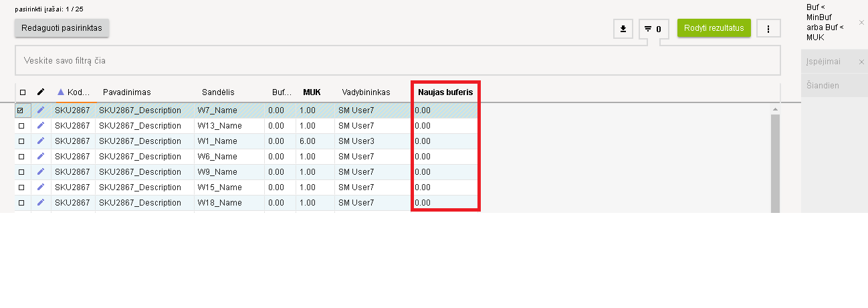Sort by the Kodas column header

(x=74, y=92)
